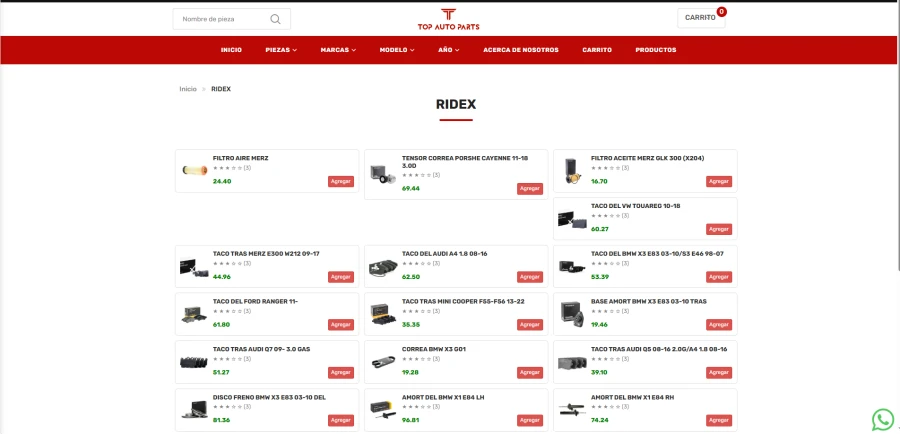Open TACO TRAS MINI COOPER image
Screen dimensions: 900x434
(383, 314)
